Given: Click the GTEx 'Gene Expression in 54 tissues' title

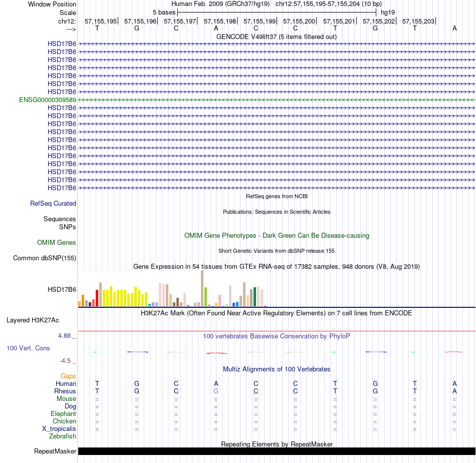Looking at the screenshot, I should click(277, 266).
